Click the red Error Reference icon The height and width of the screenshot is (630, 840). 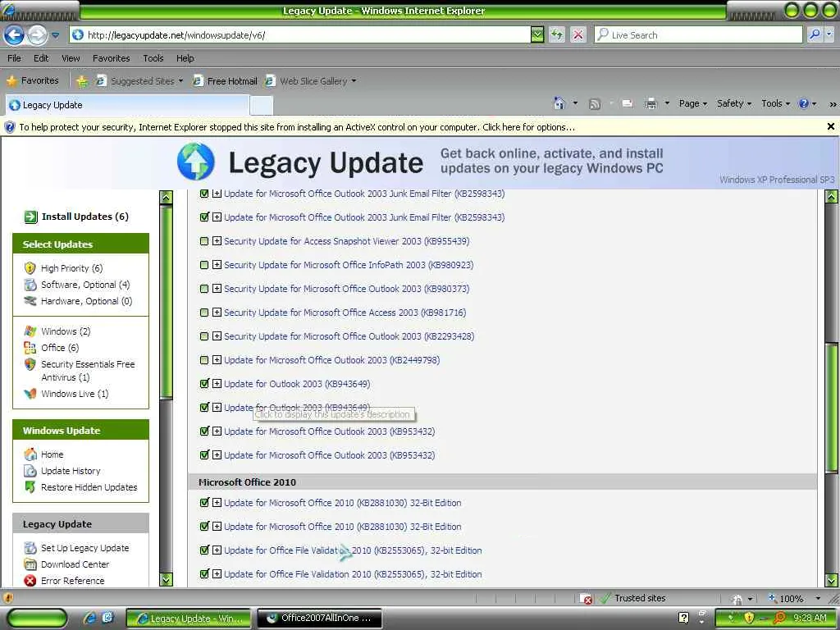click(30, 581)
